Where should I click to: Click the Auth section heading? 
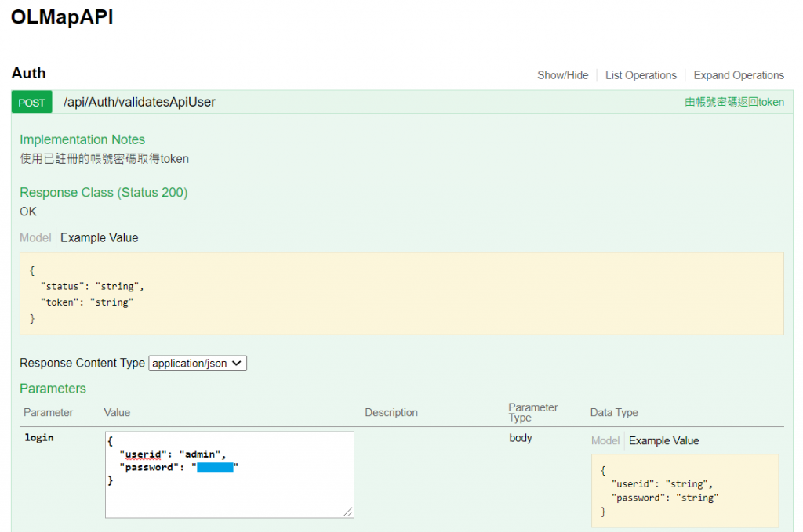point(29,74)
